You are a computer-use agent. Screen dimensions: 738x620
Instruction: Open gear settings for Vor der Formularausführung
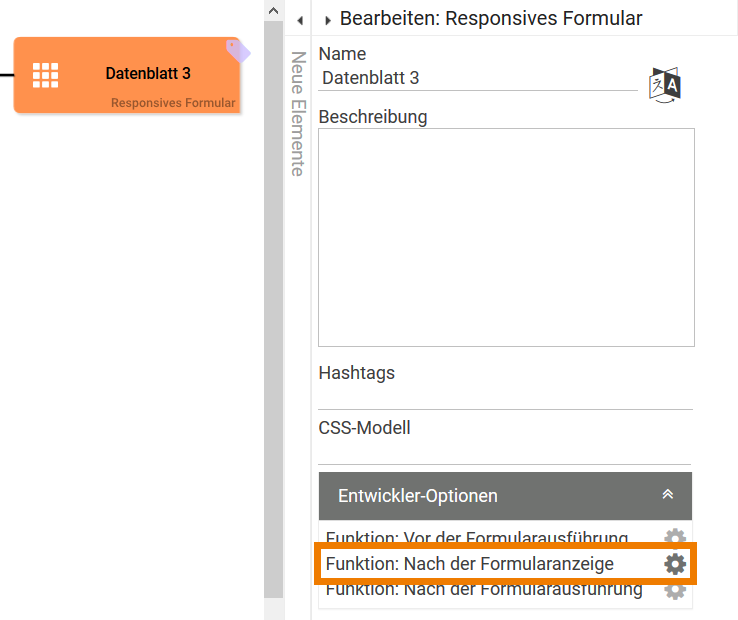pyautogui.click(x=675, y=537)
